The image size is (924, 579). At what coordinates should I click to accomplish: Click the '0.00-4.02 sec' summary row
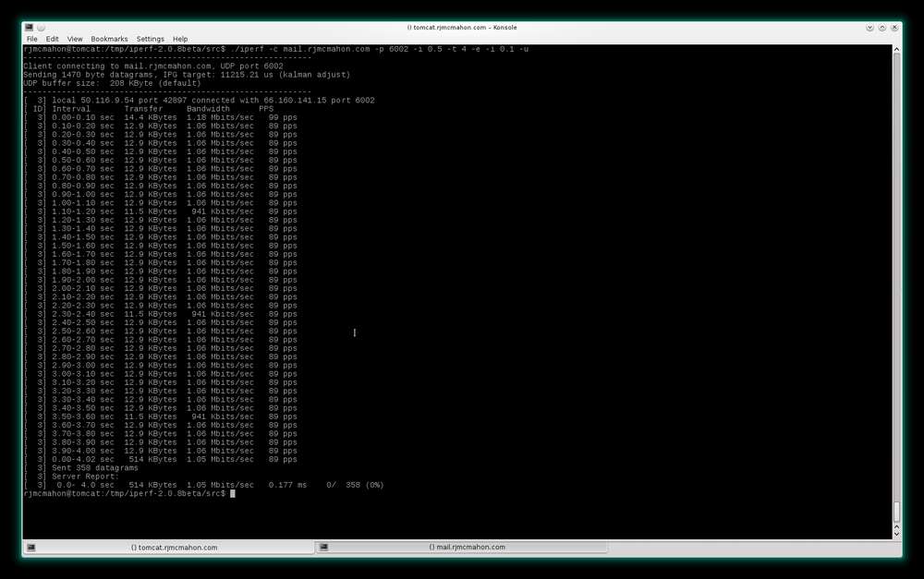(160, 460)
